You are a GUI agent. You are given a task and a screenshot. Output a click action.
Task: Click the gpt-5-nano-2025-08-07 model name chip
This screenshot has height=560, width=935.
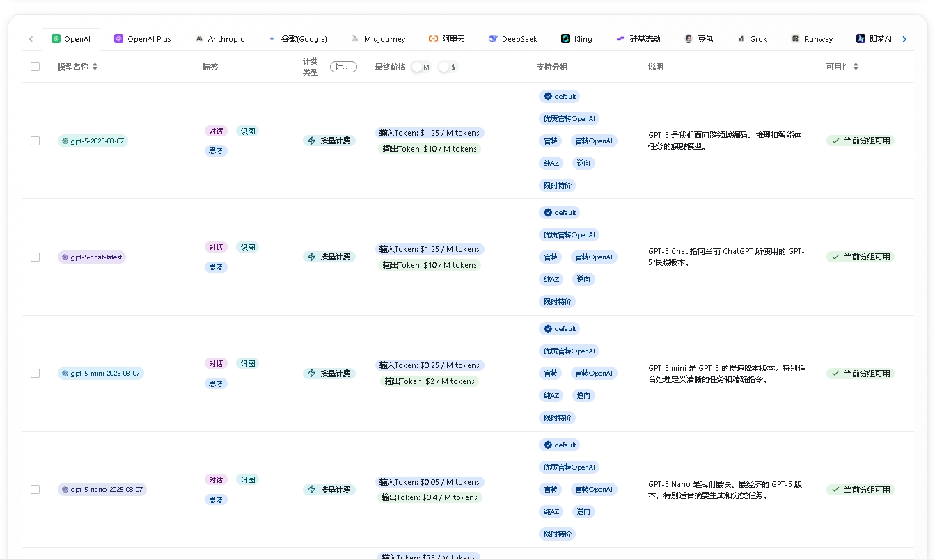(x=102, y=490)
